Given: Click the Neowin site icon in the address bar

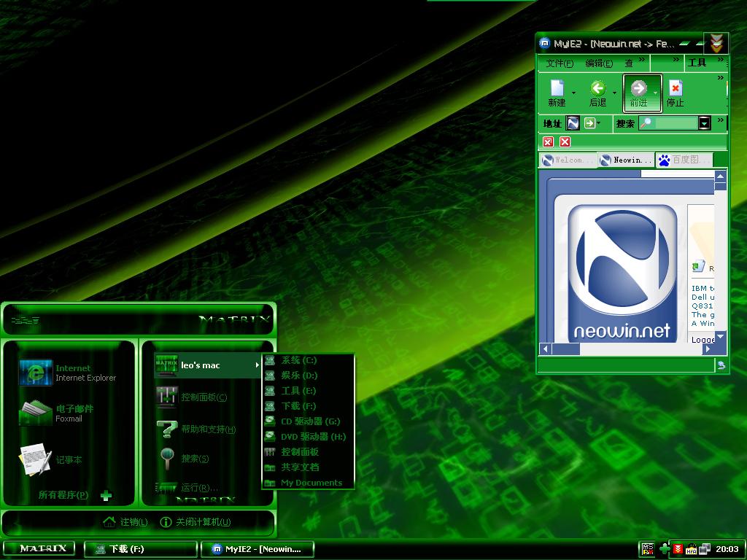Looking at the screenshot, I should (573, 123).
